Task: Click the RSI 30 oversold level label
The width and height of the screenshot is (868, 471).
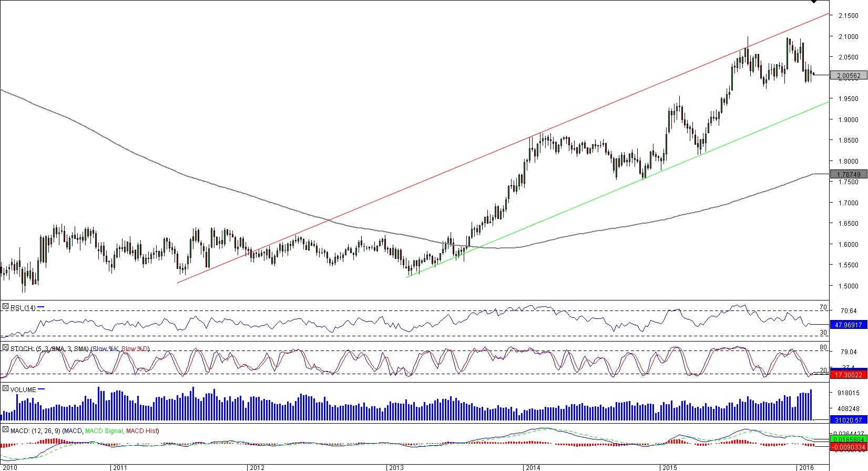Action: coord(824,333)
